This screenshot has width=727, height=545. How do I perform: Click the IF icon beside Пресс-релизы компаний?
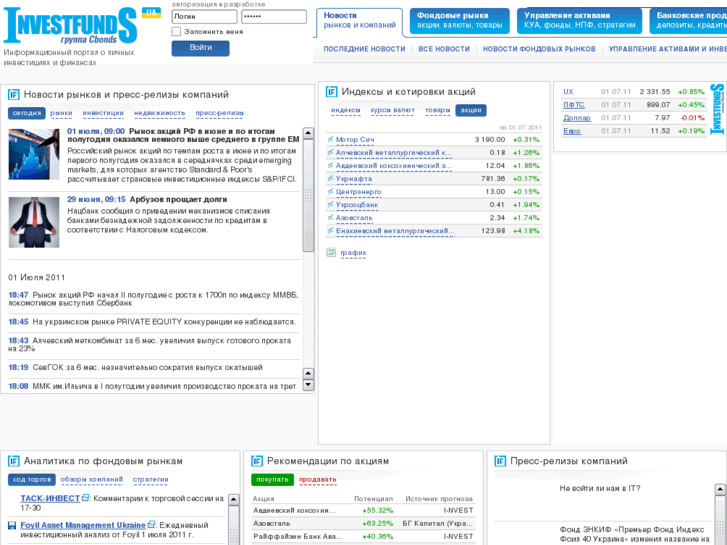(500, 461)
